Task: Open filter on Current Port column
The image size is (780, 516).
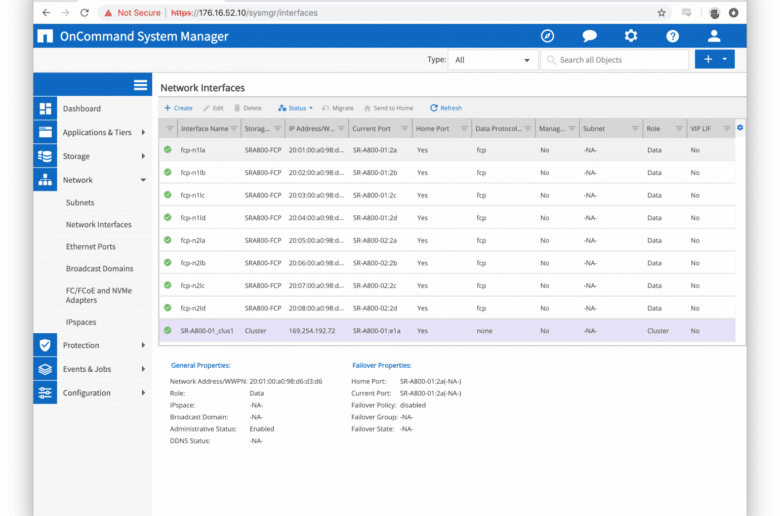Action: [x=404, y=128]
